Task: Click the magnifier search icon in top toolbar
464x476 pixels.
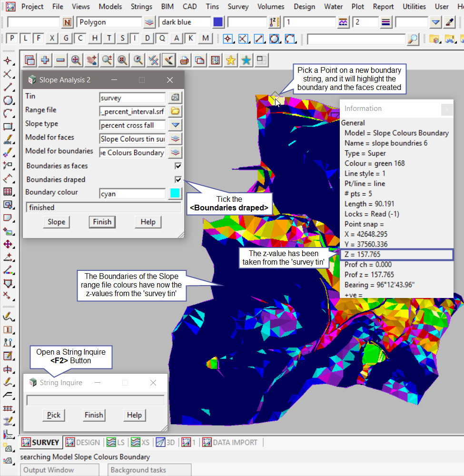Action: click(413, 39)
